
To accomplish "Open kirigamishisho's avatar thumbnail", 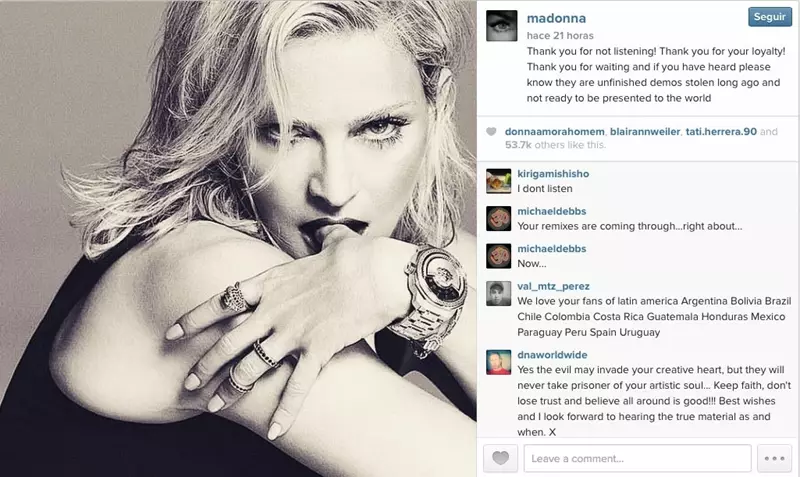I will 498,181.
